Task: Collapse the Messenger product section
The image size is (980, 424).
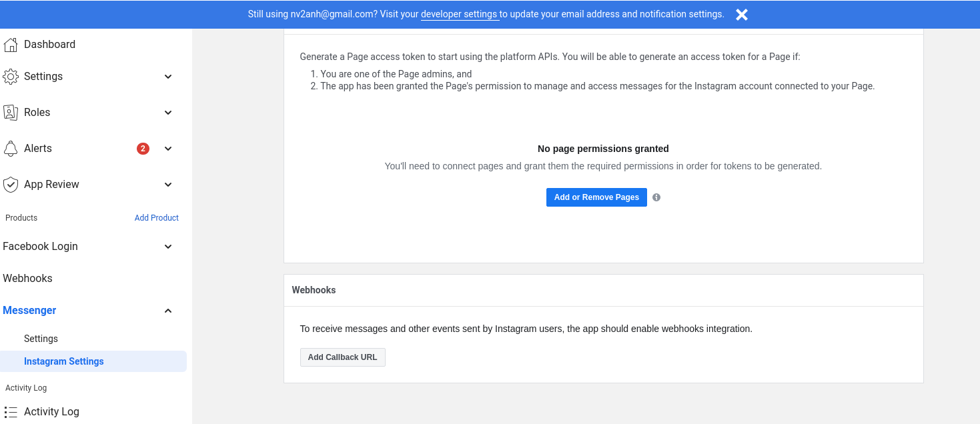Action: (x=168, y=311)
